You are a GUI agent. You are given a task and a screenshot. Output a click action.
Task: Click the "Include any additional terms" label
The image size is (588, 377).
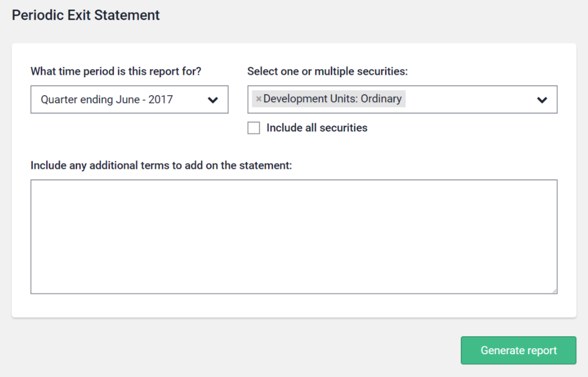tap(161, 165)
